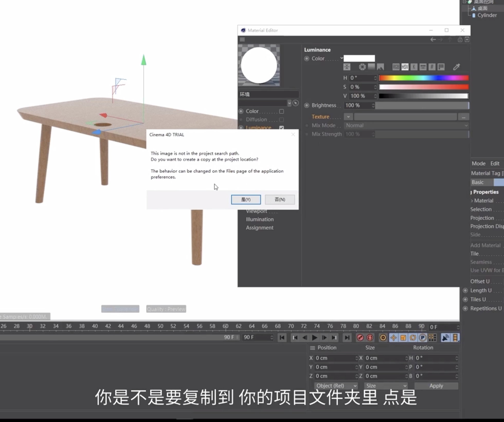Open the Mix Mode Normal dropdown
The width and height of the screenshot is (504, 422).
click(406, 126)
